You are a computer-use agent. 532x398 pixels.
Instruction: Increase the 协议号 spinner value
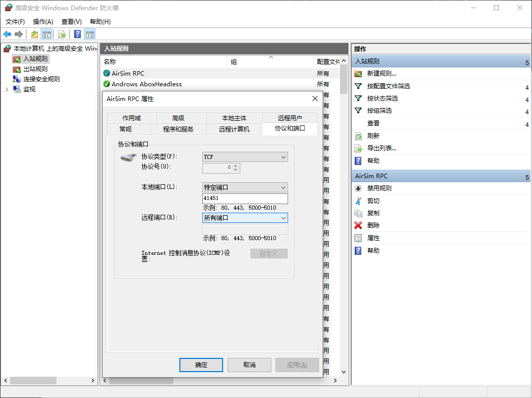(236, 165)
